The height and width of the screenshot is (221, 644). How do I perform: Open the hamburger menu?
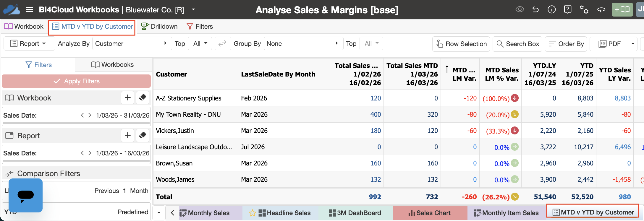point(29,9)
